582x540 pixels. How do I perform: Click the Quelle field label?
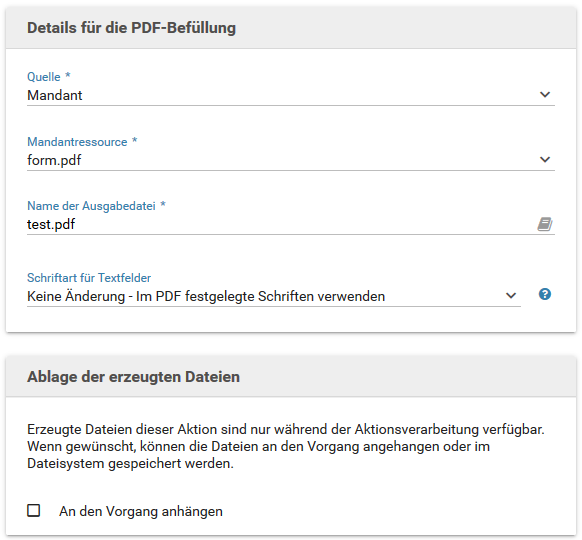pyautogui.click(x=44, y=77)
